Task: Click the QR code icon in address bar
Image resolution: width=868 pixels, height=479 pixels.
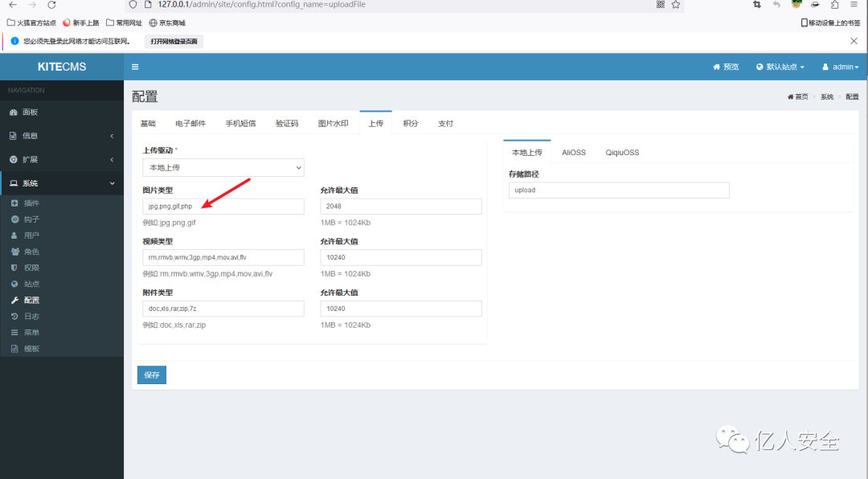Action: coord(661,5)
